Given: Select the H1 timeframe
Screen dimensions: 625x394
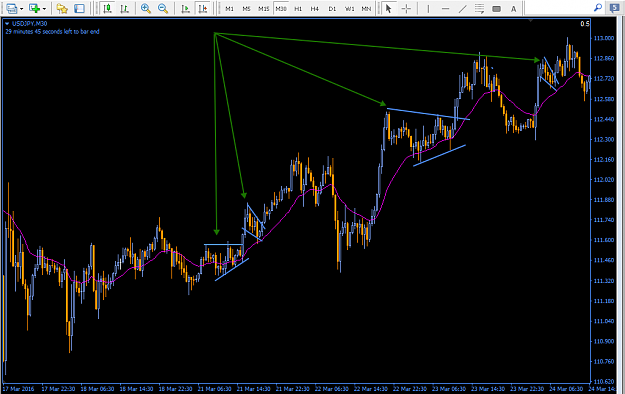Looking at the screenshot, I should pyautogui.click(x=298, y=8).
